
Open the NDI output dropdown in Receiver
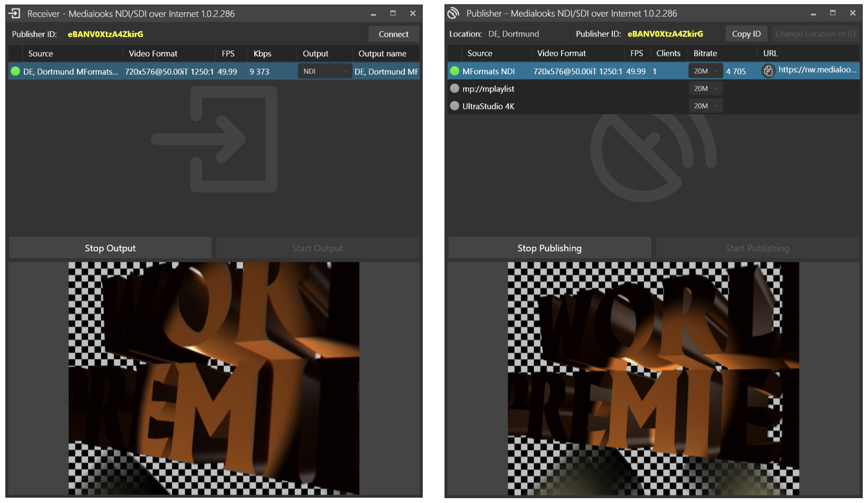click(324, 71)
